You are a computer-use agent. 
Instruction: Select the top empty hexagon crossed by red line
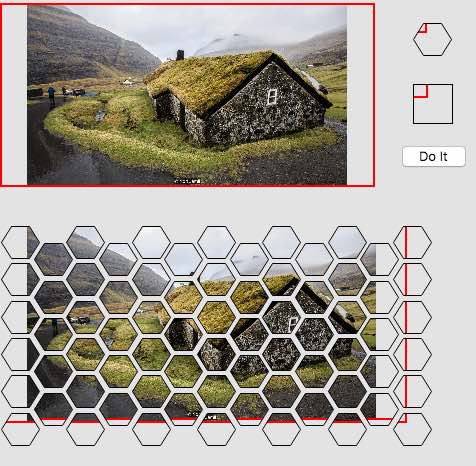point(413,242)
